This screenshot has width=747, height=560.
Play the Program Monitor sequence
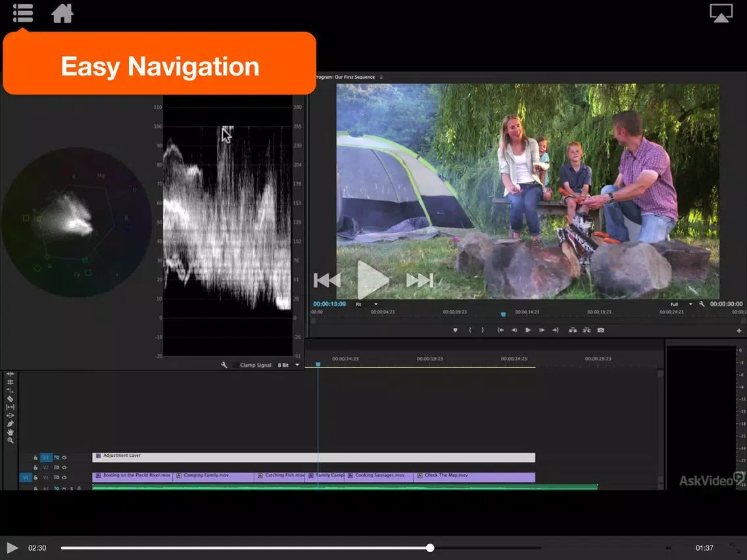click(x=528, y=330)
